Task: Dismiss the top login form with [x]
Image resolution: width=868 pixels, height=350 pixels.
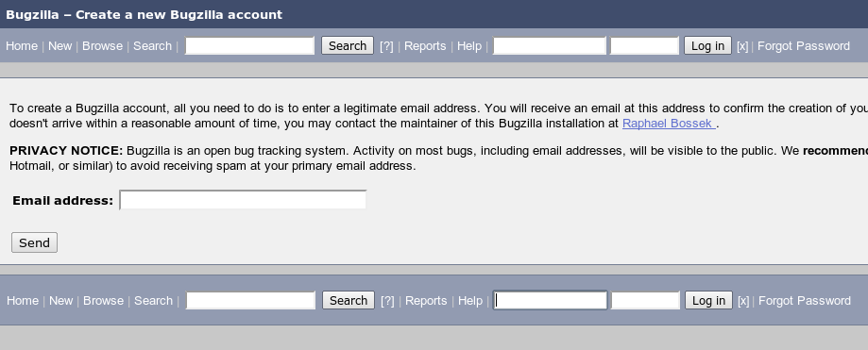Action: (742, 46)
